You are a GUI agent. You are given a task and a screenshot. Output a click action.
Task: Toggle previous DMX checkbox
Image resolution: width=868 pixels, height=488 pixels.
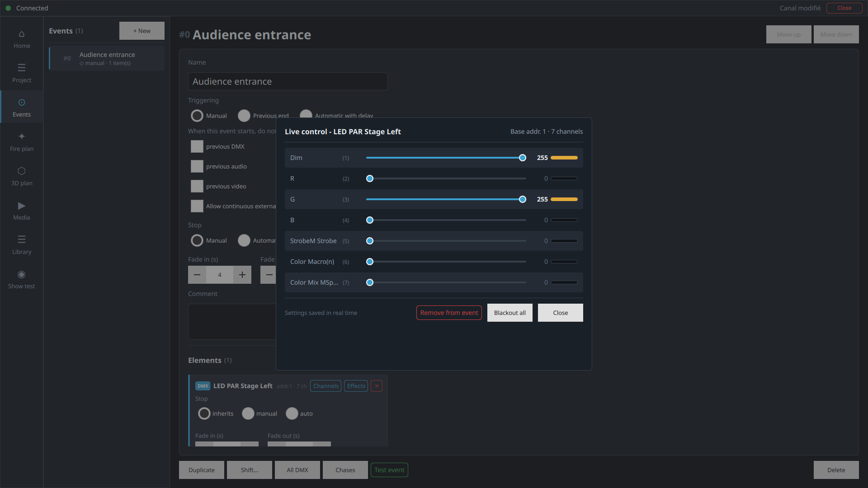tap(197, 146)
